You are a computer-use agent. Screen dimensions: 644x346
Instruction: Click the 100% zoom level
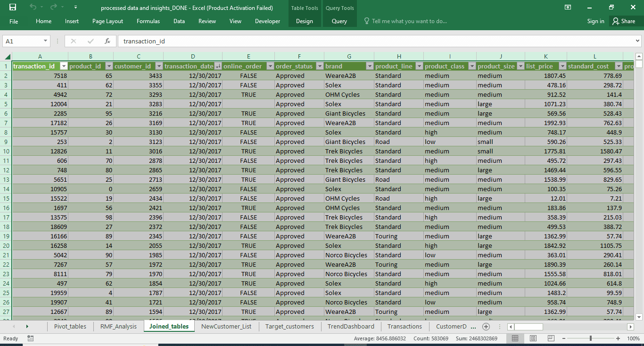[x=633, y=338]
